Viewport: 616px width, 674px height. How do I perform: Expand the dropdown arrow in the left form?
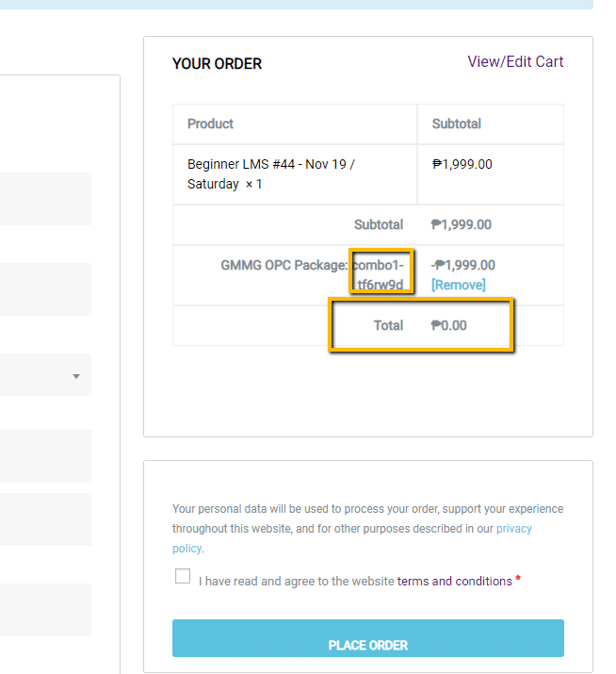(75, 377)
